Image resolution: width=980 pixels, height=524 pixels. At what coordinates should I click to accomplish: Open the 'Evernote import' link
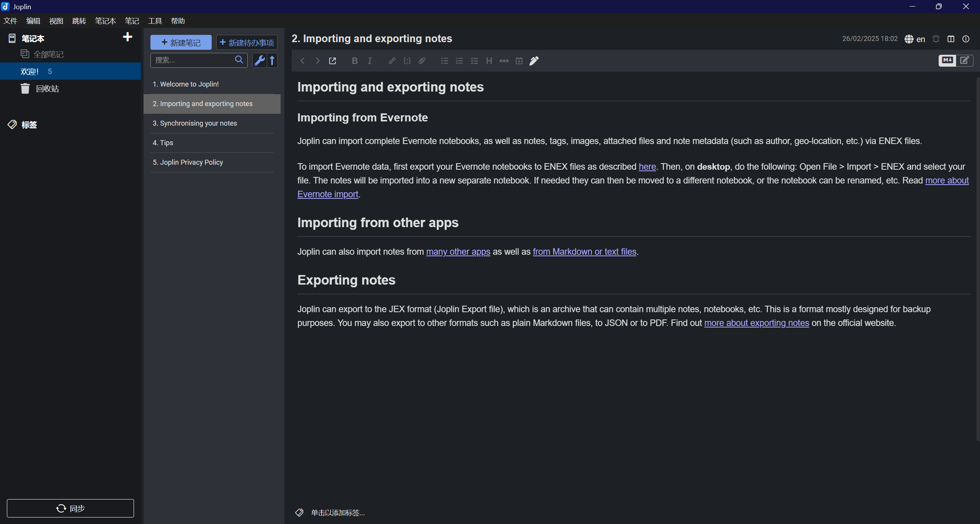pyautogui.click(x=328, y=194)
